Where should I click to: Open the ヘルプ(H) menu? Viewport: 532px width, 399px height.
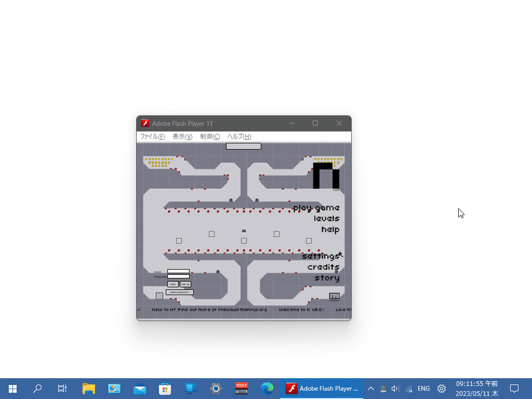tap(239, 136)
